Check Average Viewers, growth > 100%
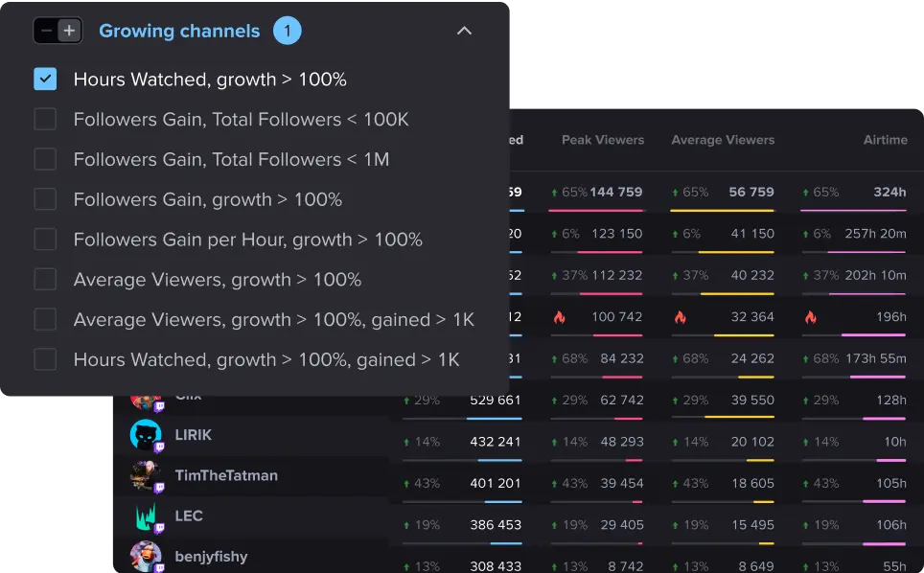 (x=45, y=280)
